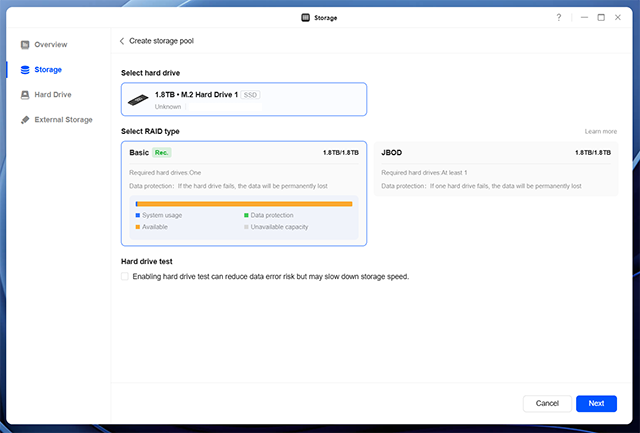
Task: Open the External Storage section
Action: (64, 120)
